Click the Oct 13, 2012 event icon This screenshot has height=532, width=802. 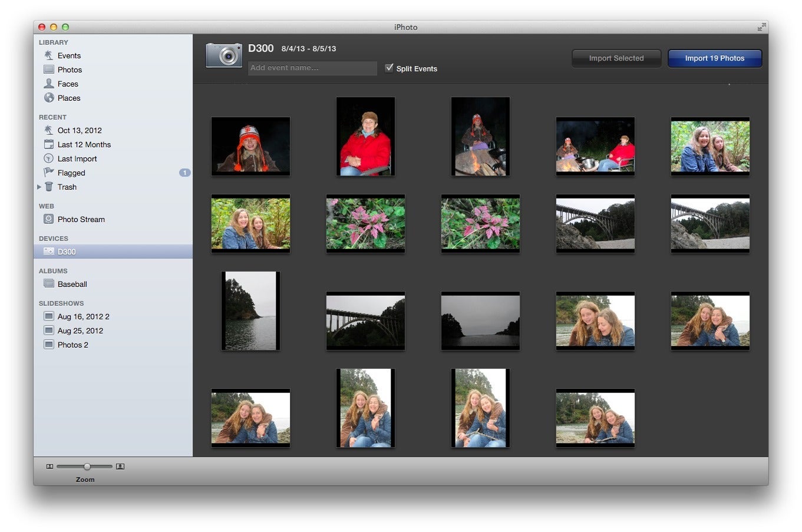click(x=49, y=130)
